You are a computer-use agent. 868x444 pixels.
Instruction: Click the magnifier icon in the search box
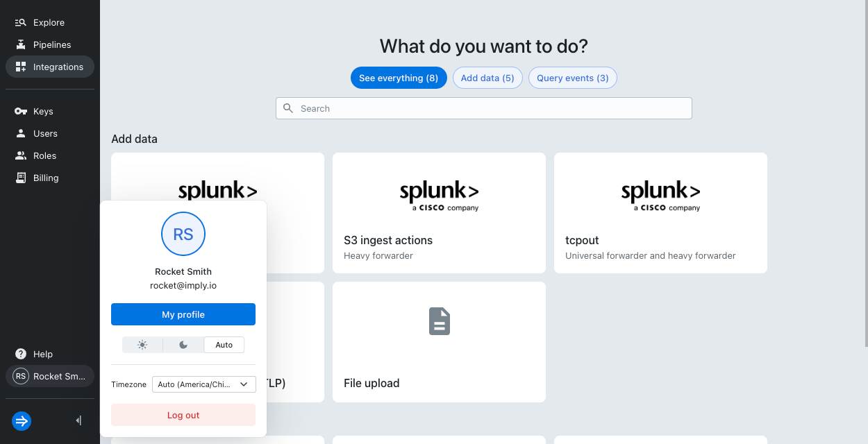click(x=288, y=108)
